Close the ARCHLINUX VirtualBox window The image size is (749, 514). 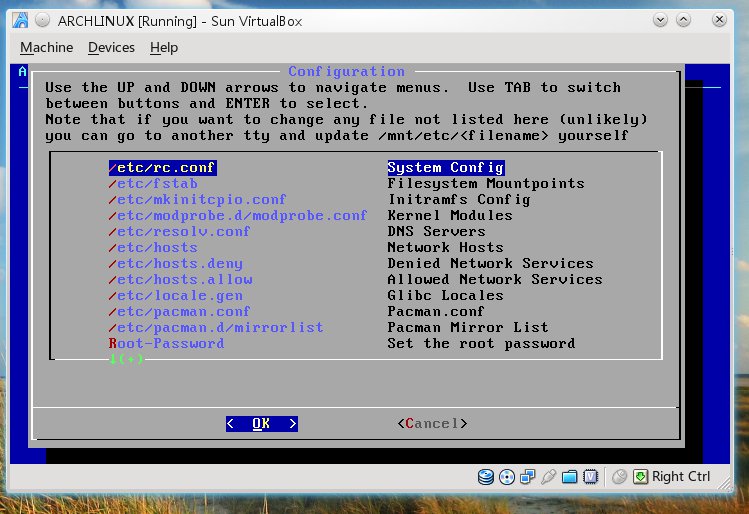click(x=719, y=20)
